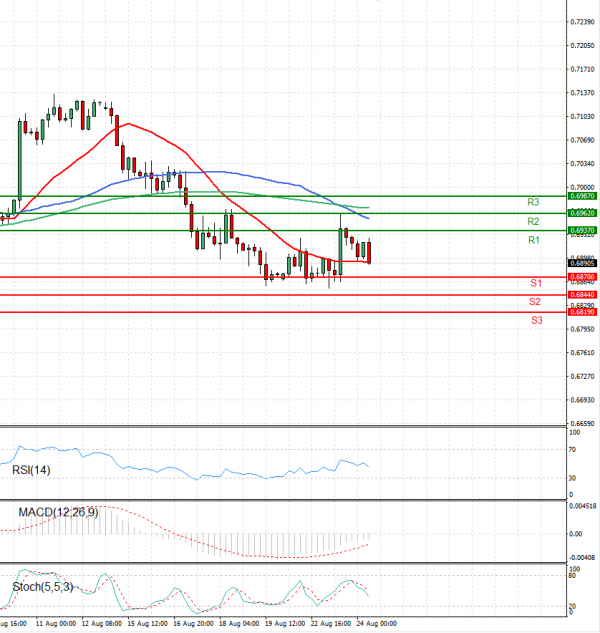Click the RSI(14) indicator label
Screen dimensions: 600x633
[x=31, y=470]
